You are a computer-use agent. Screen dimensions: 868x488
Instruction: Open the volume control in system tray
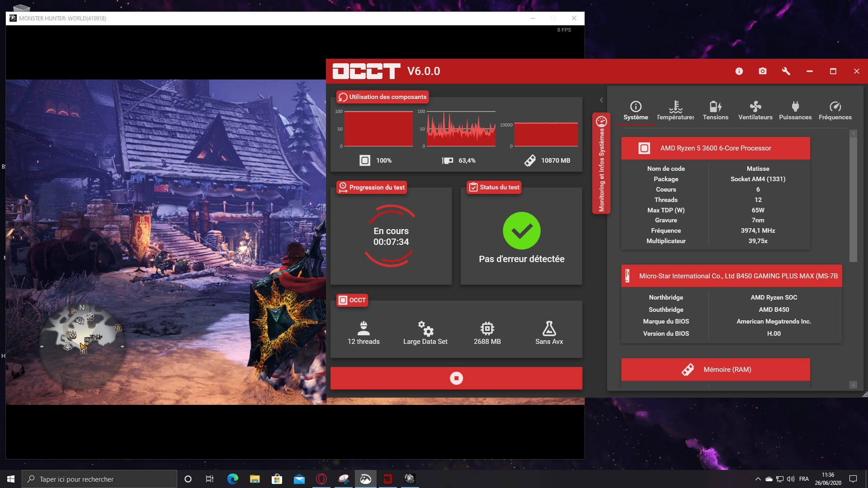(790, 479)
